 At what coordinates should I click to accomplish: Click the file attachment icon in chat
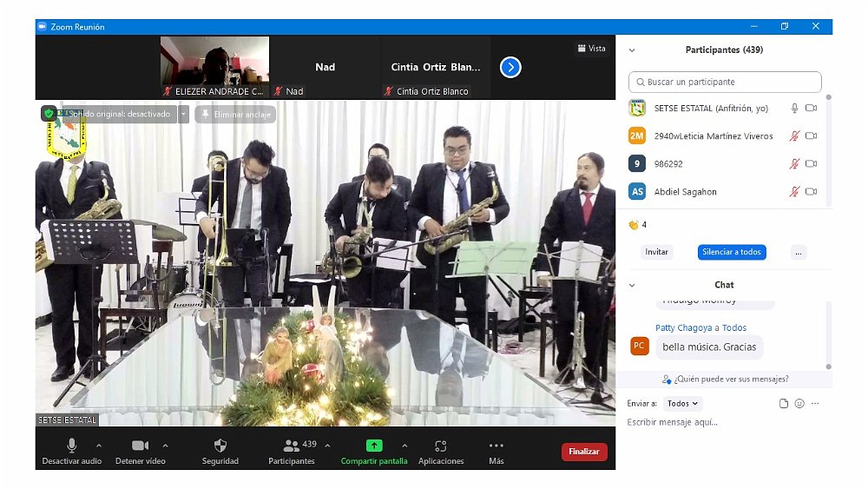[x=784, y=404]
